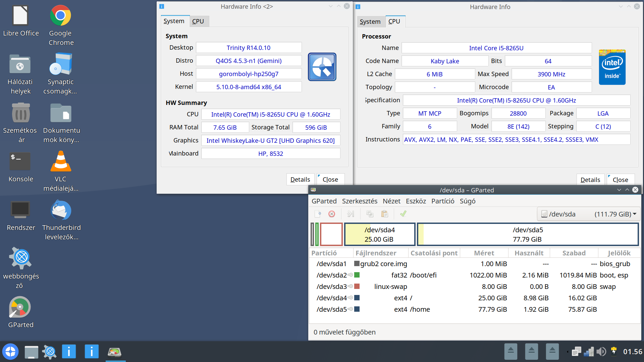
Task: Click the clock showing 01.56
Action: coord(633,352)
